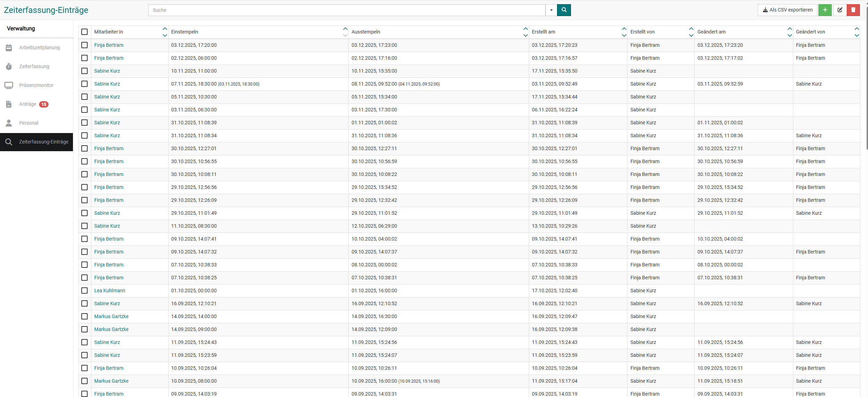Image resolution: width=868 pixels, height=397 pixels.
Task: Sort ascending by Mitarbeiter:in column arrow
Action: click(165, 29)
